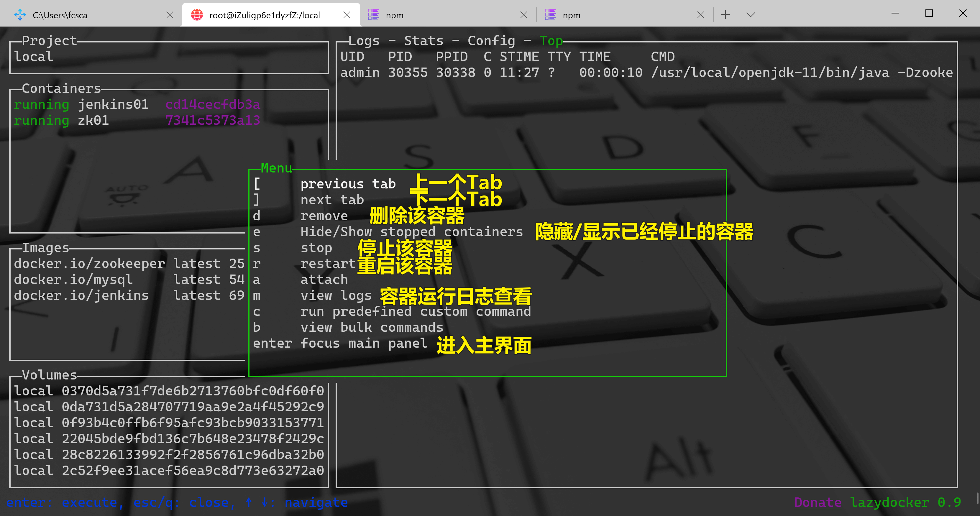Choose the restart option in the Menu
Screen dimensions: 980x516
[x=328, y=264]
